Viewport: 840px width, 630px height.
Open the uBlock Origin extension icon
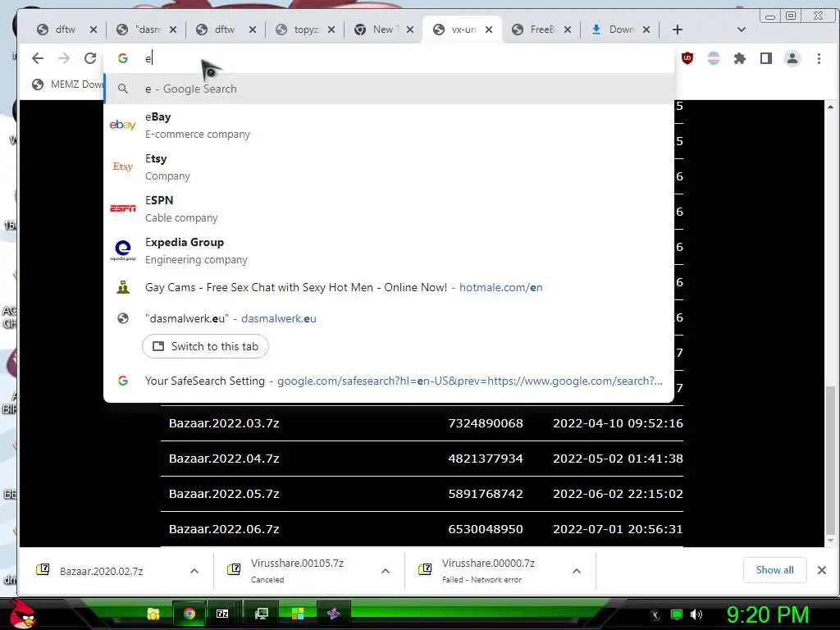[x=687, y=58]
